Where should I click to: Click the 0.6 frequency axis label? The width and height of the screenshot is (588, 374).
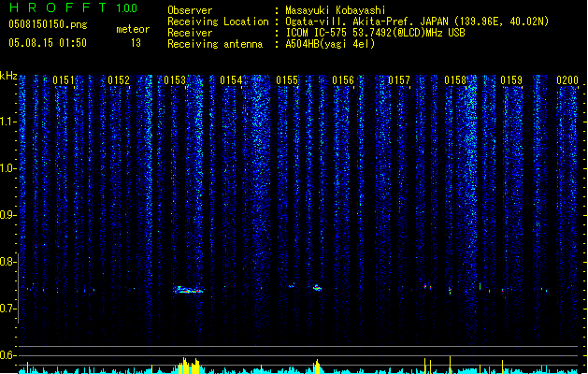click(x=8, y=355)
